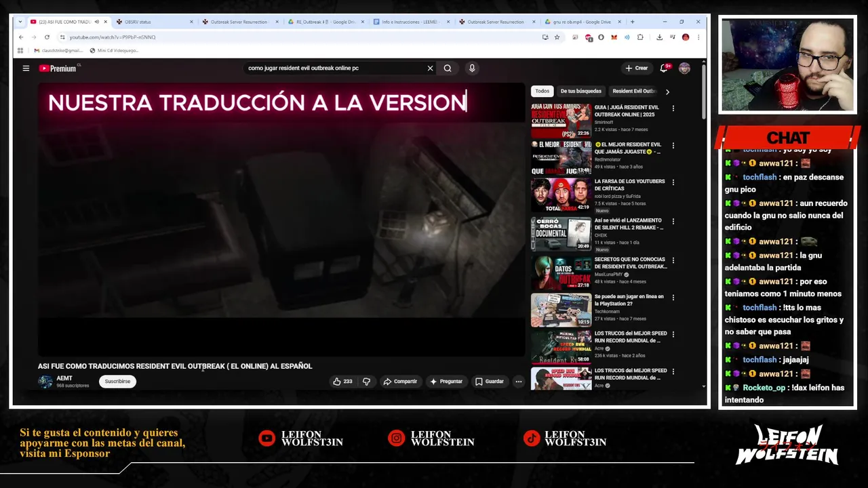Bookmark this page with the star icon

(557, 37)
